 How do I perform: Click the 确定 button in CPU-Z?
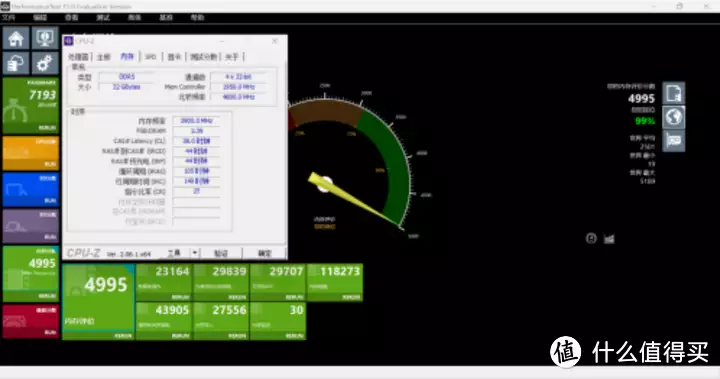click(264, 253)
